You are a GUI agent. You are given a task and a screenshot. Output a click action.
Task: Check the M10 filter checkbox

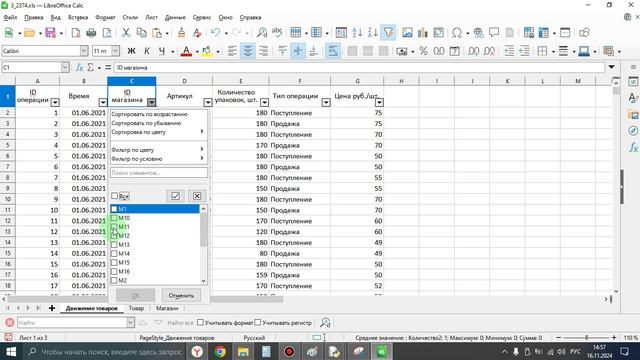coord(114,218)
